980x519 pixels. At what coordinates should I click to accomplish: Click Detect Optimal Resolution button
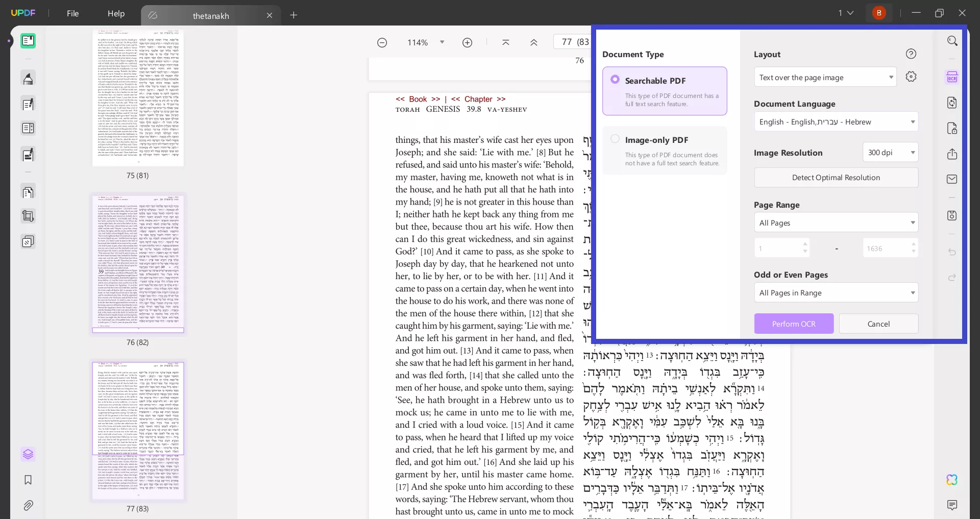836,178
